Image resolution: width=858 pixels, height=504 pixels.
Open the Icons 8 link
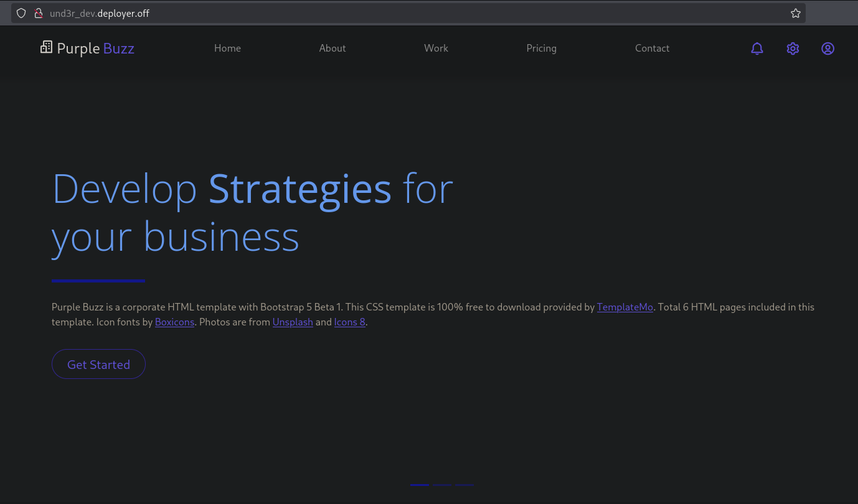349,322
